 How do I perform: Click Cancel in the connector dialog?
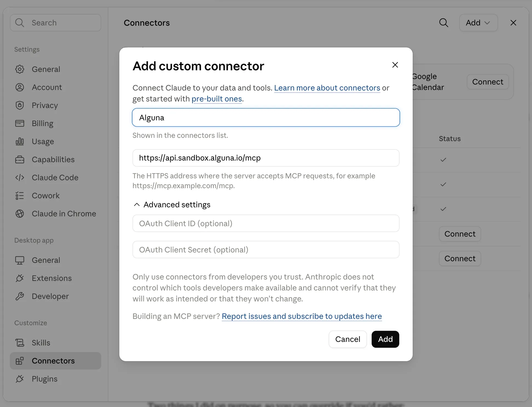pyautogui.click(x=348, y=339)
